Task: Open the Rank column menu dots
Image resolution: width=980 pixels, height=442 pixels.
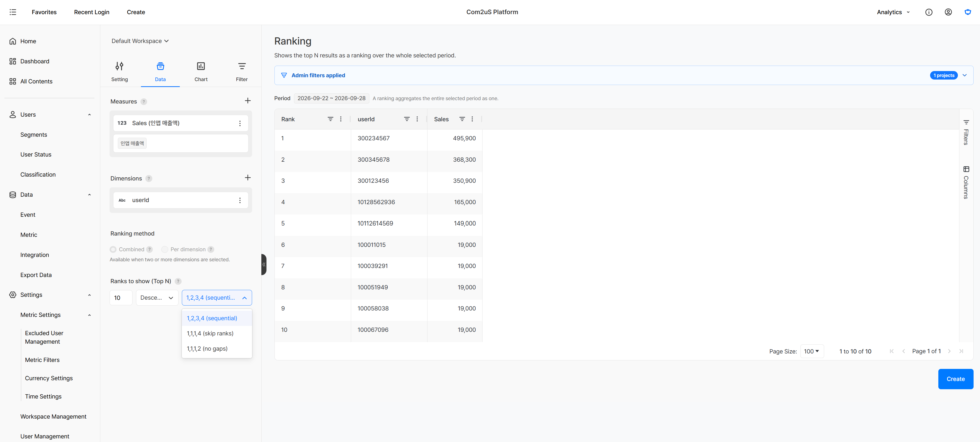Action: [341, 119]
